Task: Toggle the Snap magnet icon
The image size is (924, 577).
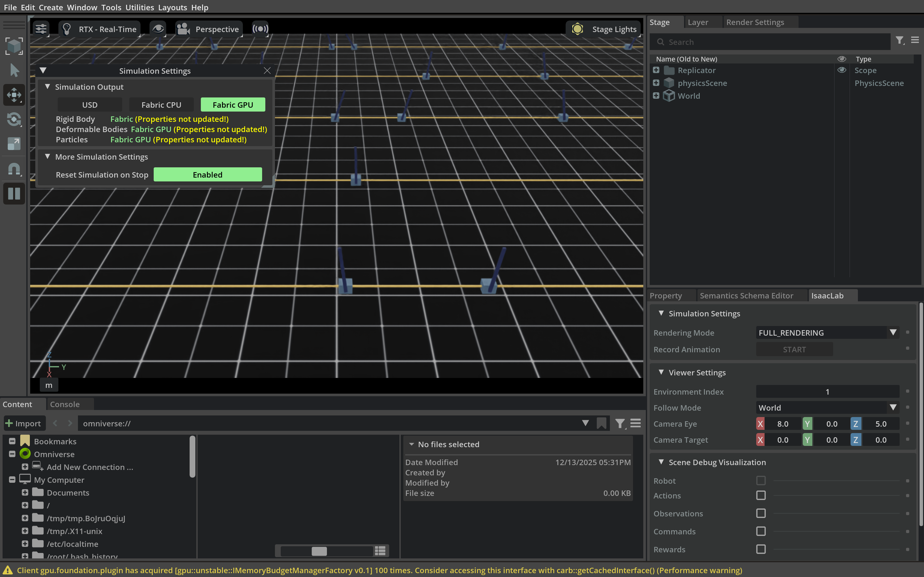Action: (14, 169)
